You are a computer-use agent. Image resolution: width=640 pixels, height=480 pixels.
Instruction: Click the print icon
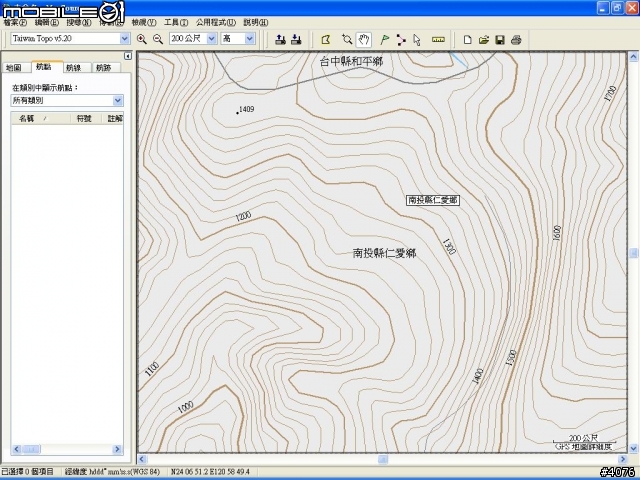[x=515, y=39]
